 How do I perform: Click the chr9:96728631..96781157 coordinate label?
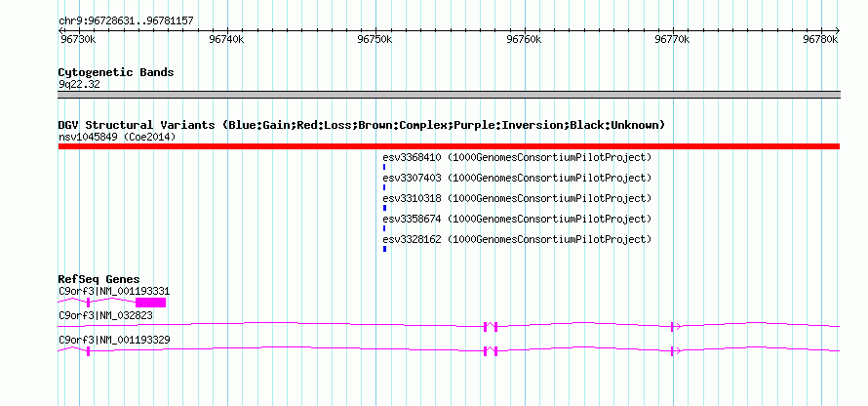coord(126,21)
